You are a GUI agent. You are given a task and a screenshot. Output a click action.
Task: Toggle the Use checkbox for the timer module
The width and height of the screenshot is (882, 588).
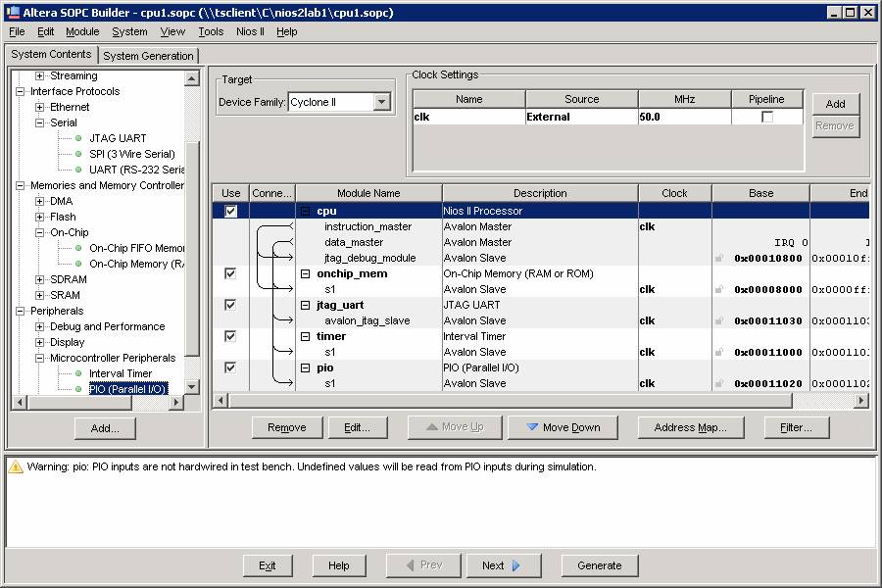(x=230, y=336)
